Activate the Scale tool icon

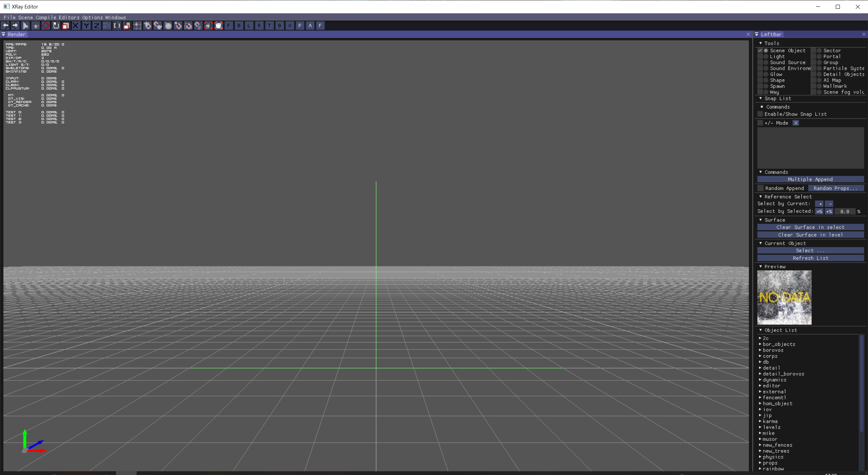coord(66,25)
